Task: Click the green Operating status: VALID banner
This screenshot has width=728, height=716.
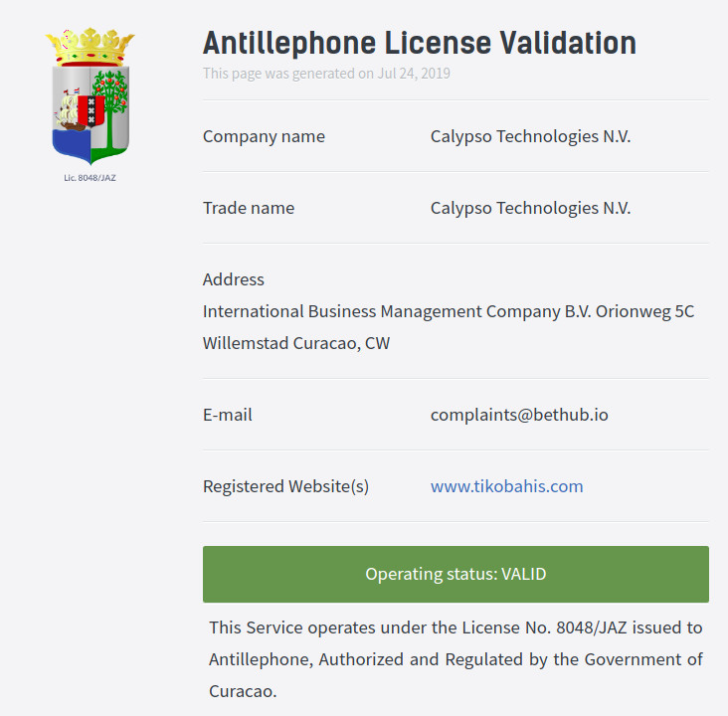Action: 455,574
